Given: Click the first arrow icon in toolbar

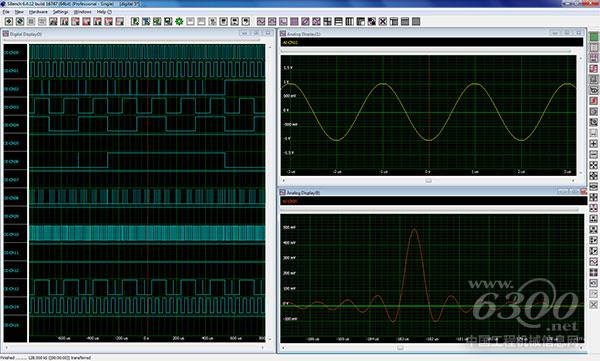Looking at the screenshot, I should [8, 21].
